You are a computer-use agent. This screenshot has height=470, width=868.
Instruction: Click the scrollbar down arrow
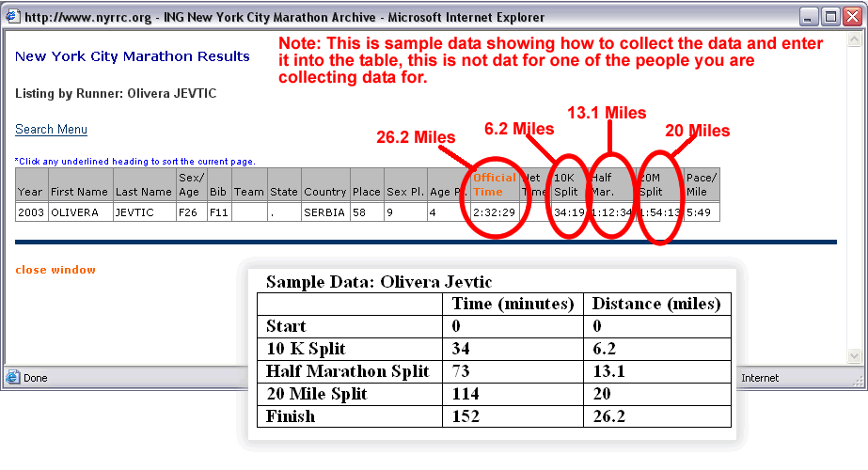(854, 356)
